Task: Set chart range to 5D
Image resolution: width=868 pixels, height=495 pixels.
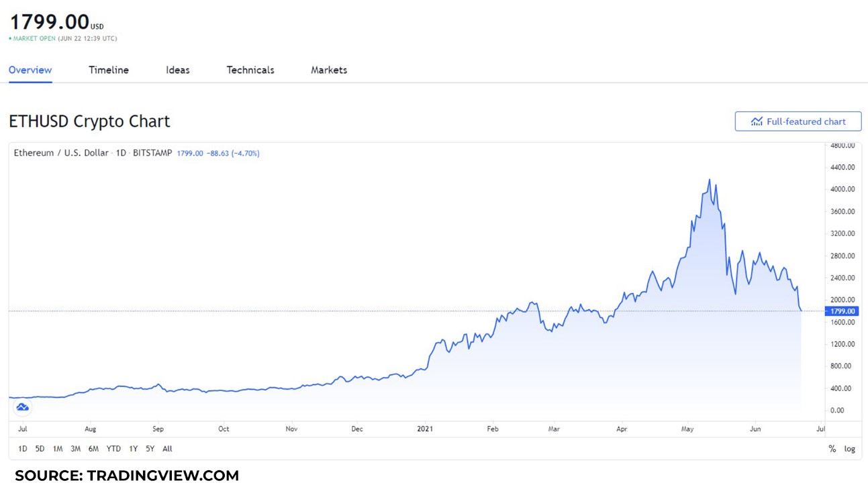Action: point(40,449)
